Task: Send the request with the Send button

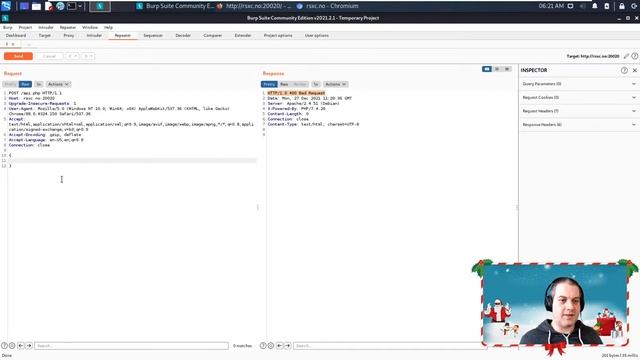Action: (x=18, y=56)
